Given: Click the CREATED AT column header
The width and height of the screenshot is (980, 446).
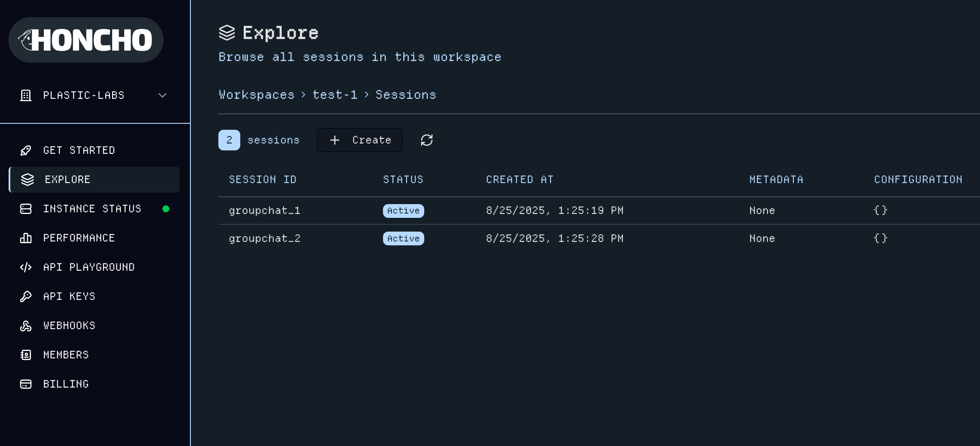Looking at the screenshot, I should tap(520, 180).
